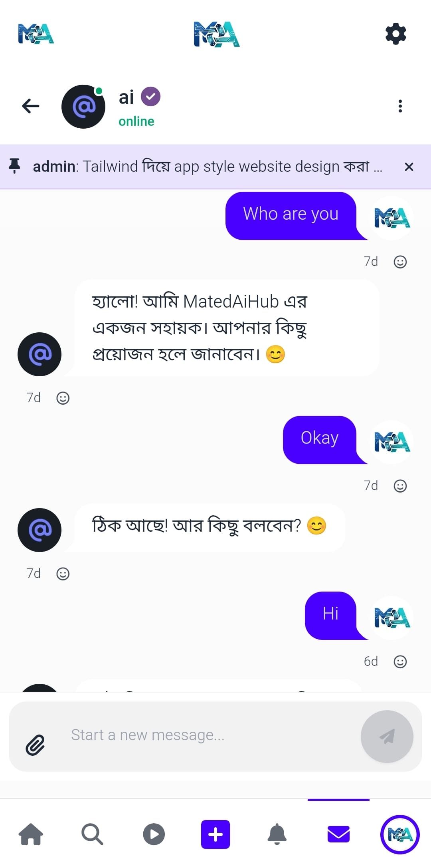Open the pinned admin Tailwind message
Screen dimensions: 431x868
(x=208, y=167)
